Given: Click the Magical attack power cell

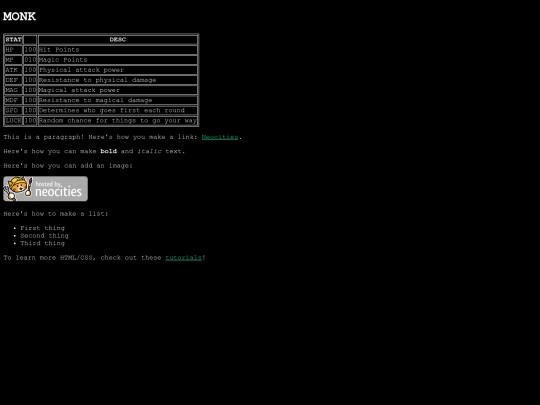Looking at the screenshot, I should pos(118,90).
